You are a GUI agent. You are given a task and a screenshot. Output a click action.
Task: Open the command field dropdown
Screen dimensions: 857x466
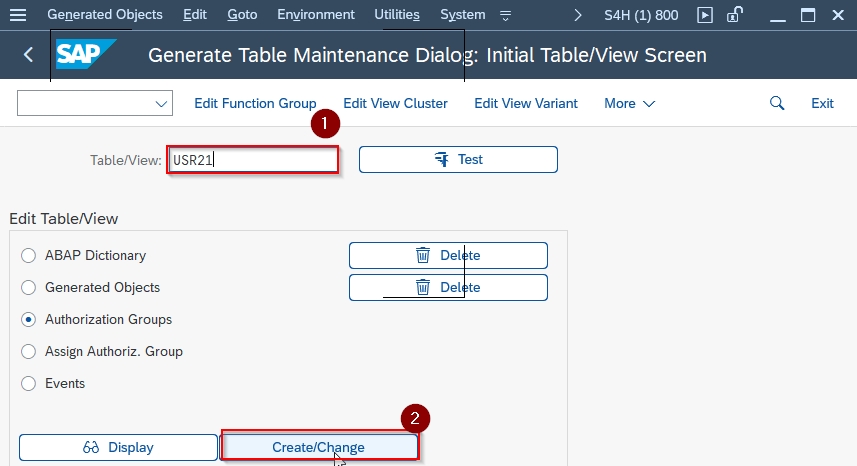tap(161, 104)
